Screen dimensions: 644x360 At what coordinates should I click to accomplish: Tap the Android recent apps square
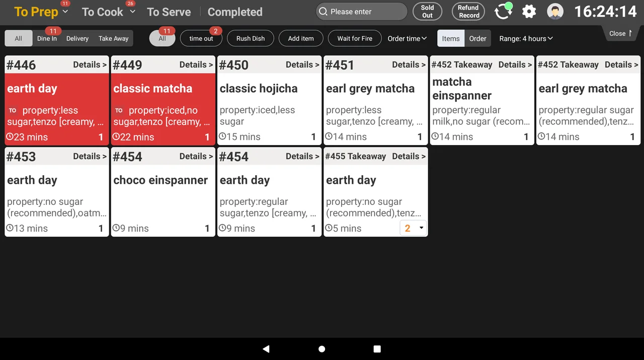click(x=377, y=349)
